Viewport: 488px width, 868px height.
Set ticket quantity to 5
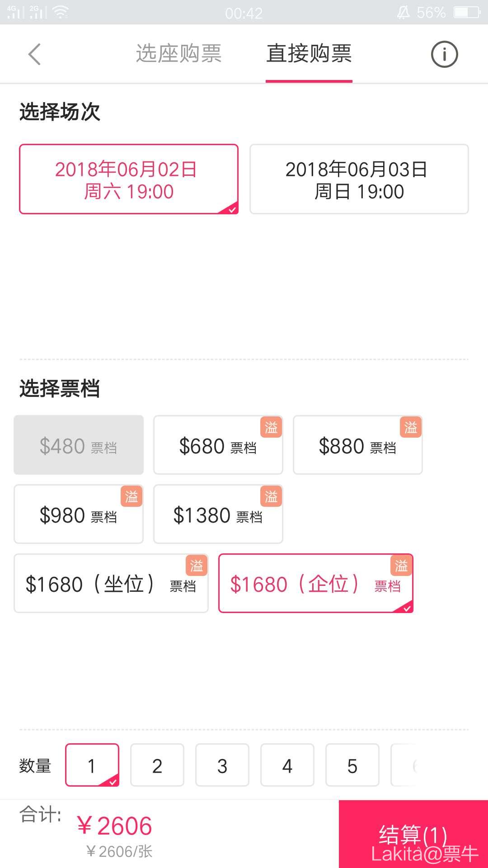pos(352,765)
